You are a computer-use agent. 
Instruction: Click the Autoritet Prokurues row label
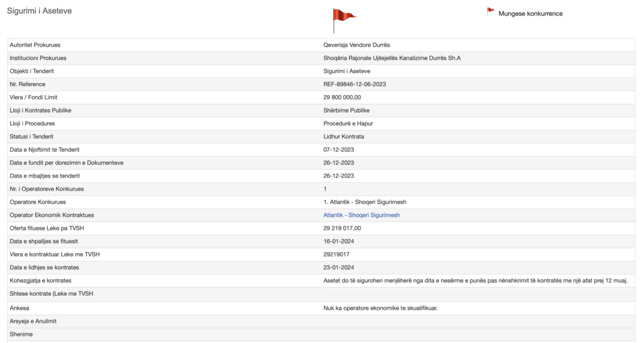pos(35,45)
